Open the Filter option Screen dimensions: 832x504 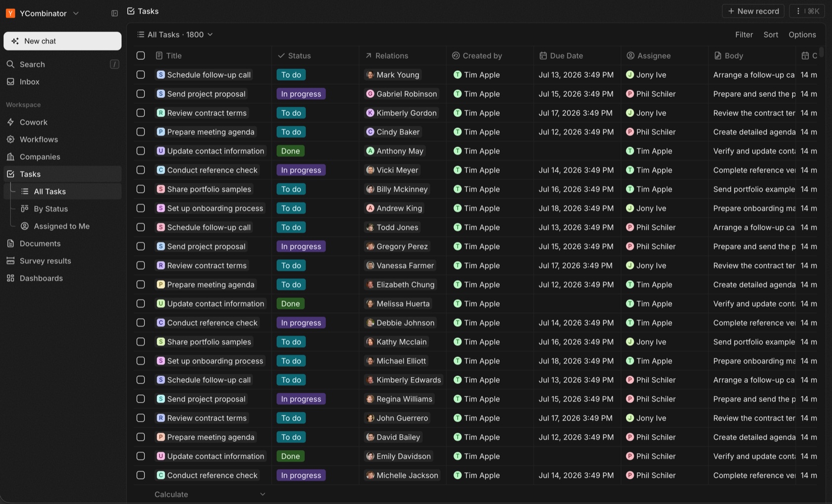click(744, 35)
